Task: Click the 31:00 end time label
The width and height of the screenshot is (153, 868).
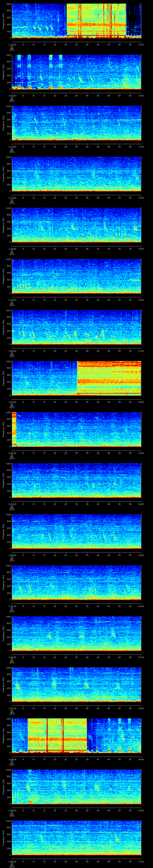Action: [141, 861]
